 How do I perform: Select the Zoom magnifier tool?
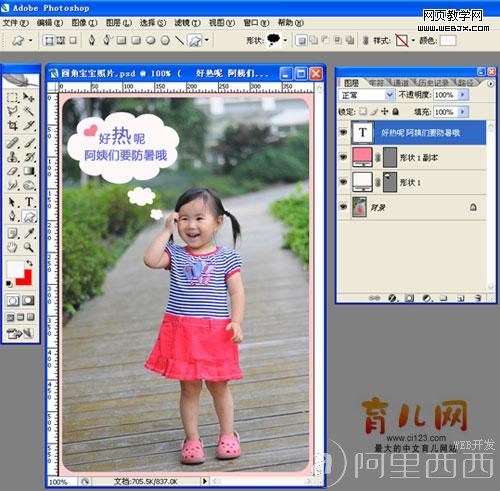(x=29, y=247)
